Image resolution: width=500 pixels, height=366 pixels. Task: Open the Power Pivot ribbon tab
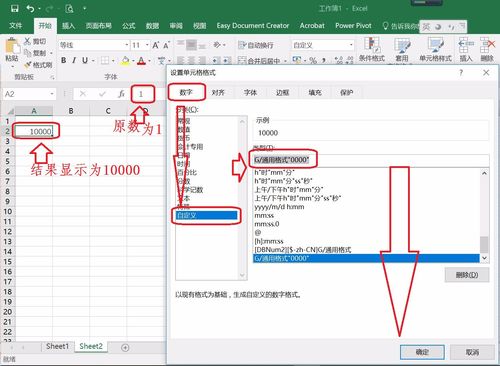(x=353, y=26)
